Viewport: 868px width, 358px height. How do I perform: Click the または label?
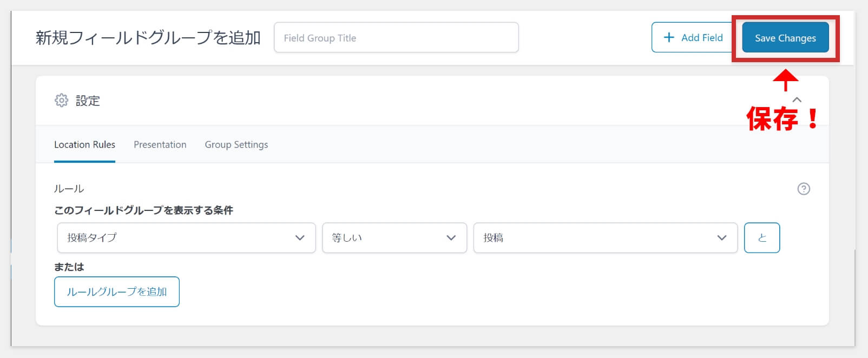[69, 267]
